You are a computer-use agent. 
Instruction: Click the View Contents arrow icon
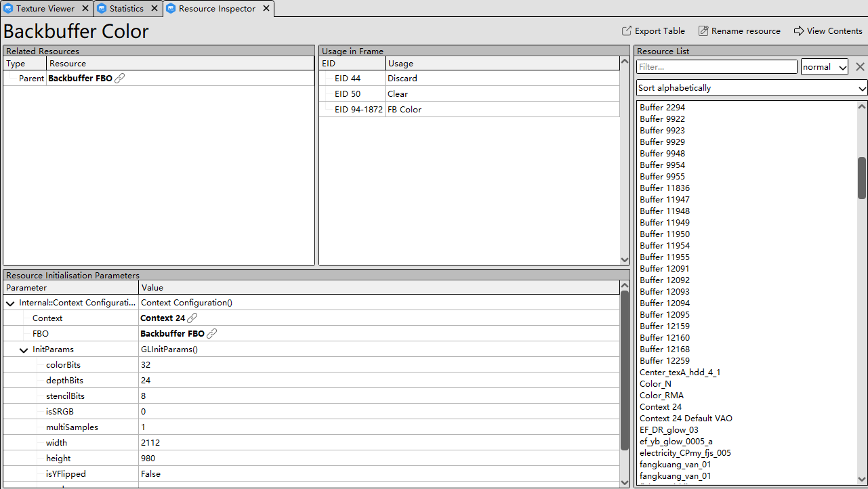799,31
